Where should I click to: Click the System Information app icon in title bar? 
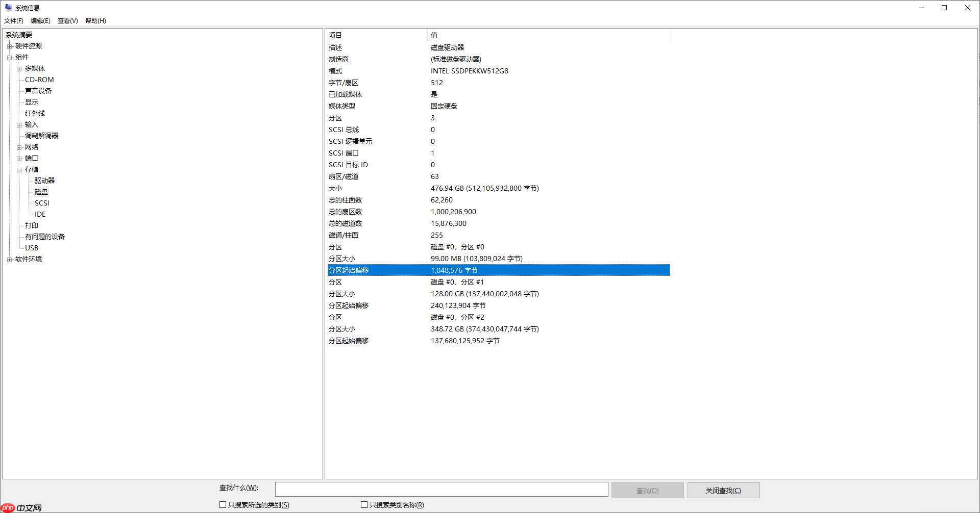click(x=8, y=8)
